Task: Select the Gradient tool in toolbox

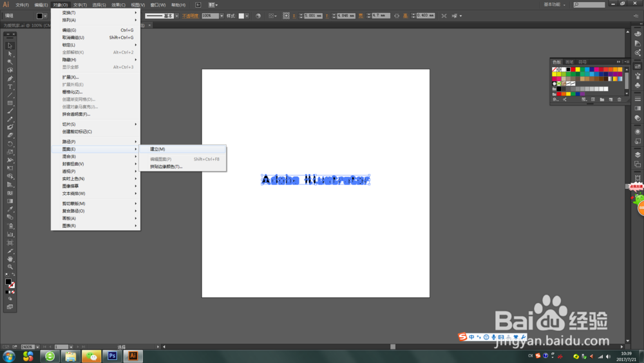Action: (10, 201)
